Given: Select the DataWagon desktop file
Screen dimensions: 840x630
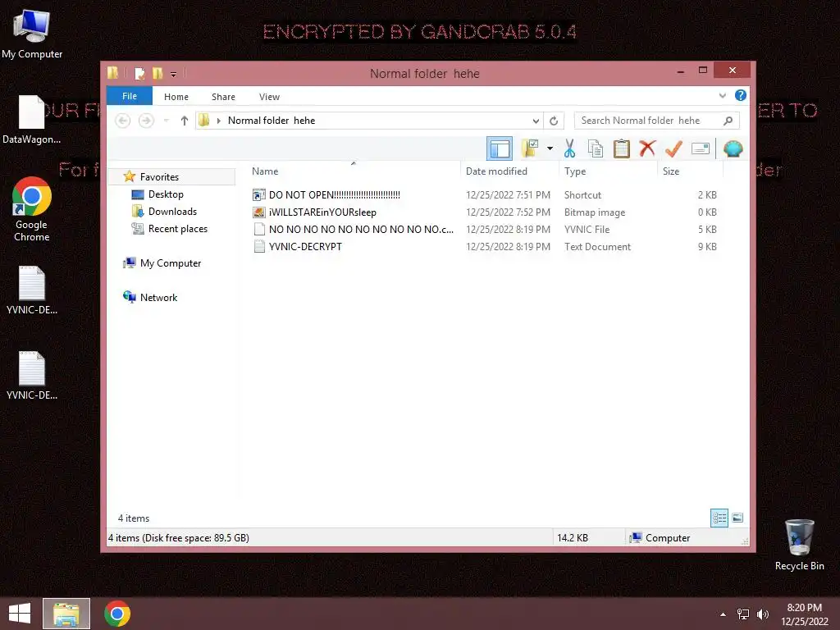Looking at the screenshot, I should (32, 120).
